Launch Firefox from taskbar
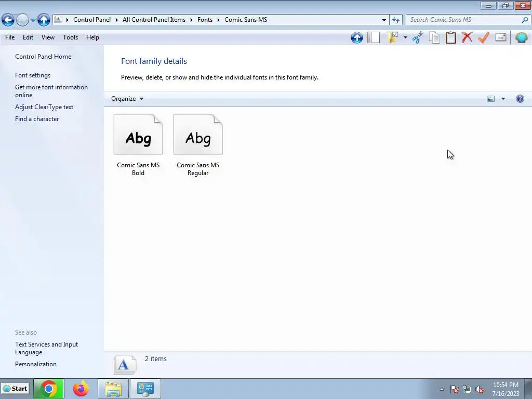Screen dimensions: 532x399 [81, 389]
